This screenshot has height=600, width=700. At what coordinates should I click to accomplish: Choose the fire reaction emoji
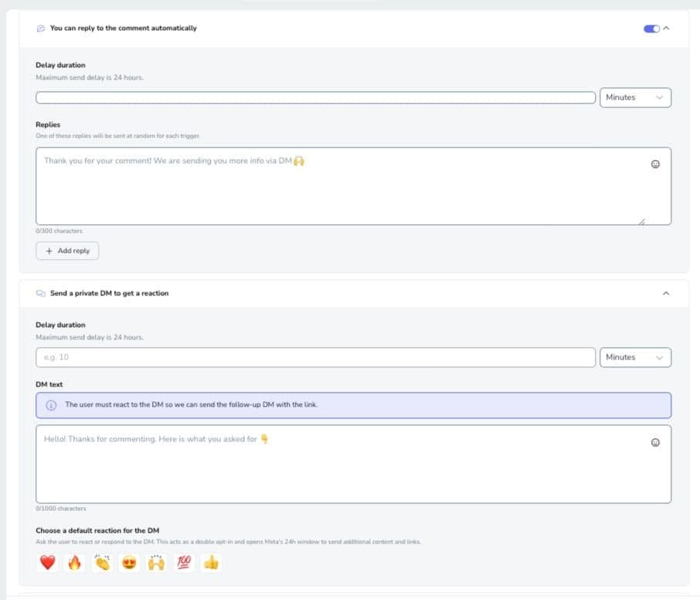74,562
